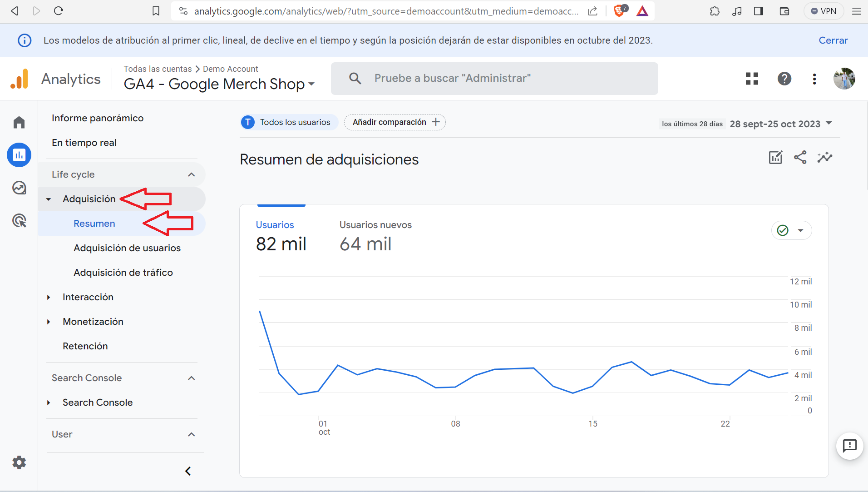Click the customize report pencil-chart icon

pos(775,158)
